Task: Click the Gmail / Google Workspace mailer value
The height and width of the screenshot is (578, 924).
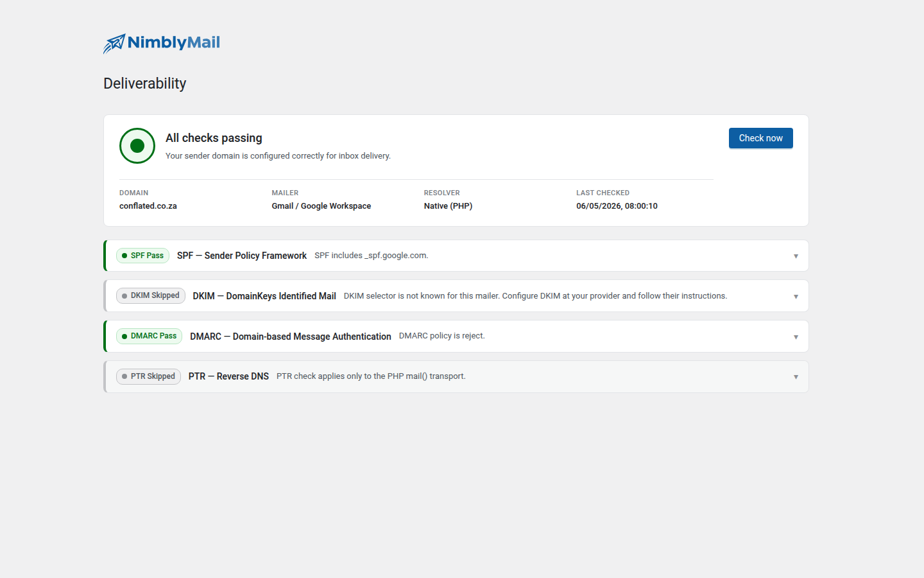Action: click(321, 206)
